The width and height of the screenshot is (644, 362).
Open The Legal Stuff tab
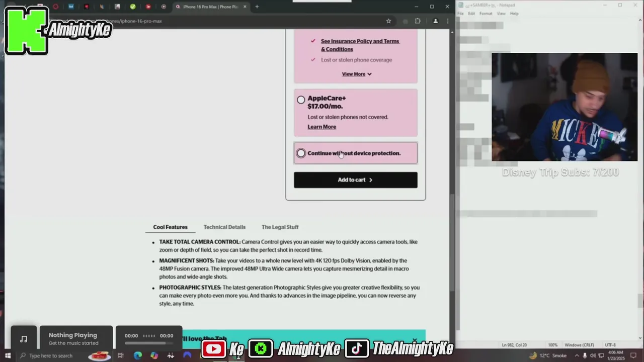click(280, 227)
